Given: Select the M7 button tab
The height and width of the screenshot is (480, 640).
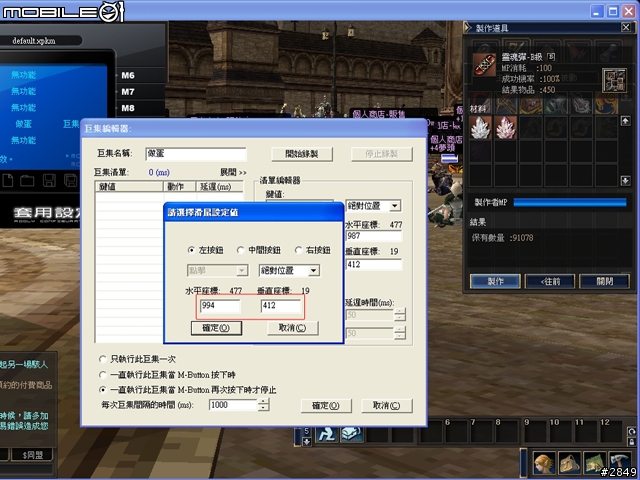Looking at the screenshot, I should tap(127, 92).
